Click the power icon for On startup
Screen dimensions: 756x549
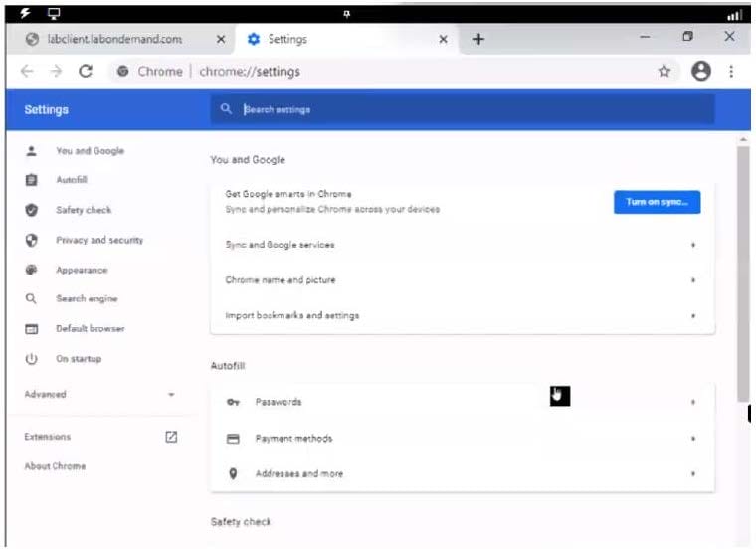coord(32,359)
